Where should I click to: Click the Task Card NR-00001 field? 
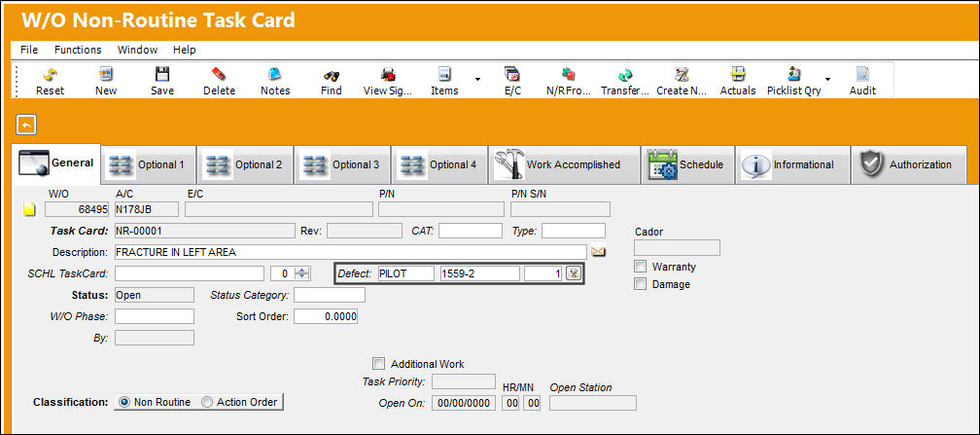pos(204,231)
